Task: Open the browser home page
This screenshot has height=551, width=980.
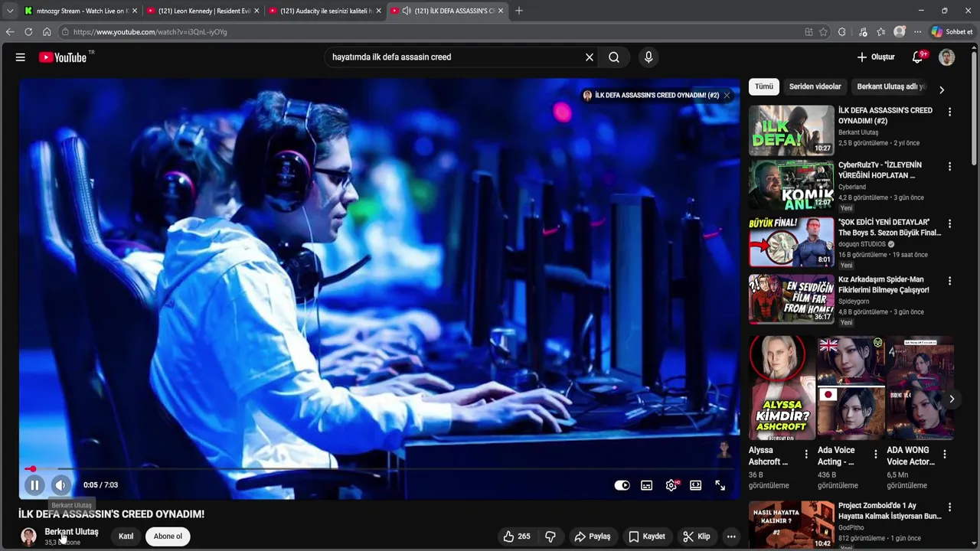Action: 47,32
